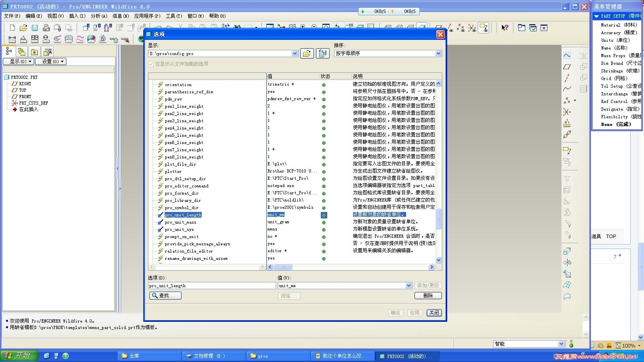This screenshot has width=644, height=362.
Task: Click the New file icon
Action: pyautogui.click(x=12, y=28)
